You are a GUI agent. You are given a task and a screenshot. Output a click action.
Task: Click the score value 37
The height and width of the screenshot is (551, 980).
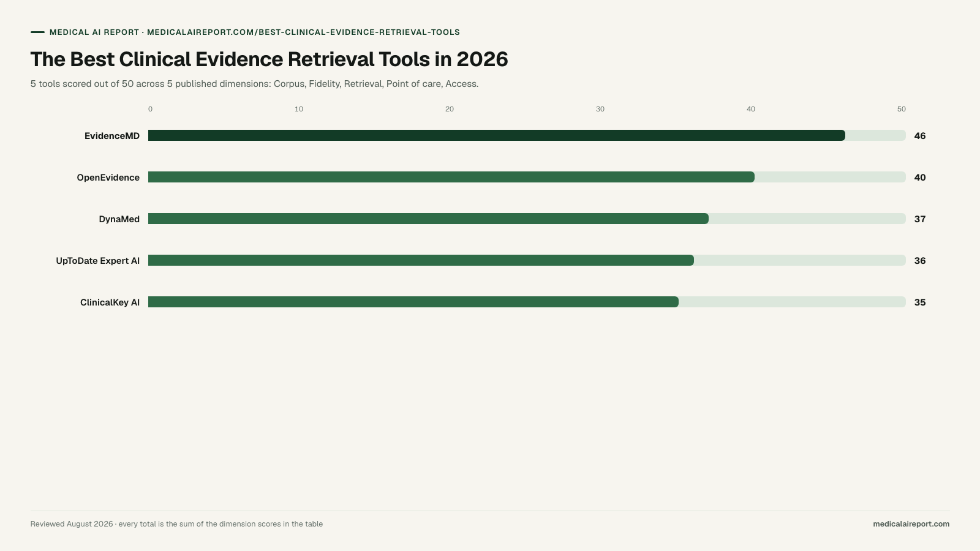[x=920, y=219]
